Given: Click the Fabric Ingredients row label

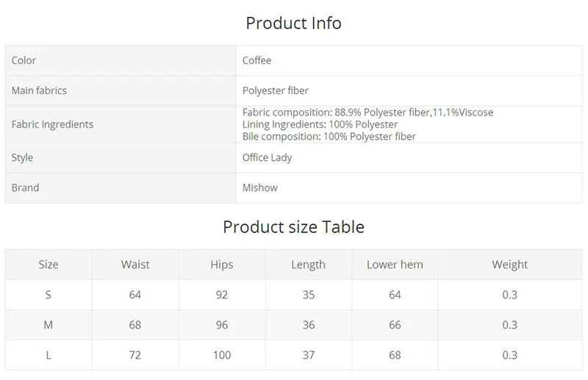Looking at the screenshot, I should [x=52, y=124].
